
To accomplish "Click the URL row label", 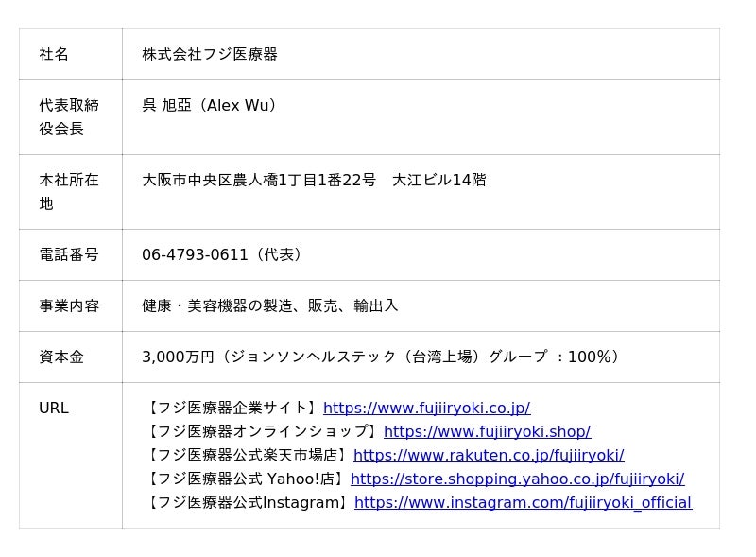I will (54, 409).
